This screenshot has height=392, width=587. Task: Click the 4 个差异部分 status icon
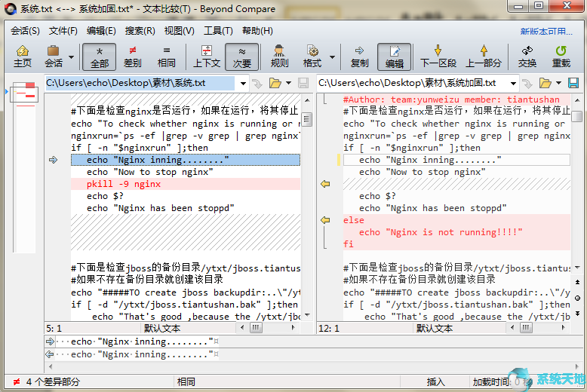click(x=17, y=382)
